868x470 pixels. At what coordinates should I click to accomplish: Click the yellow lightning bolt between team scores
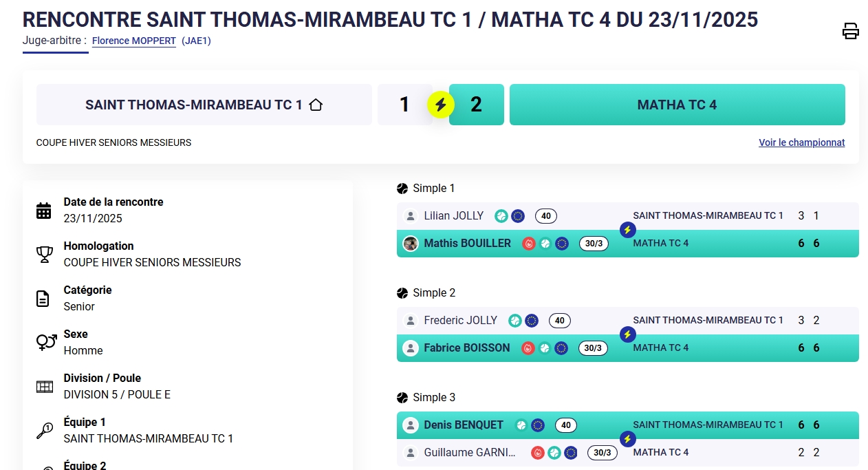pos(441,105)
